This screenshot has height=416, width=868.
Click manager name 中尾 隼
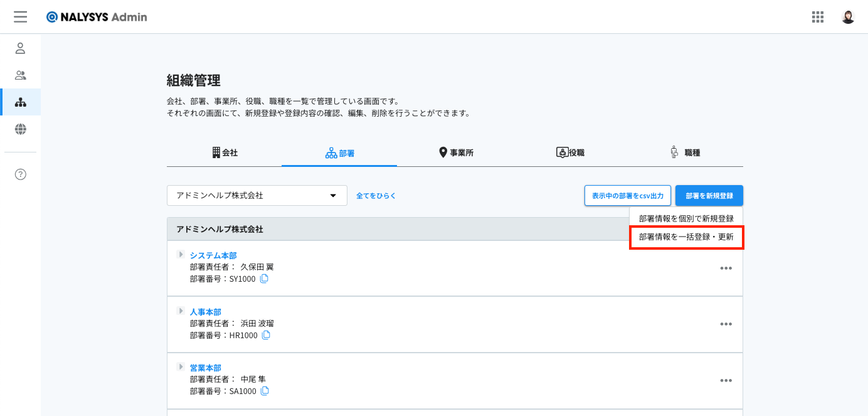(253, 379)
